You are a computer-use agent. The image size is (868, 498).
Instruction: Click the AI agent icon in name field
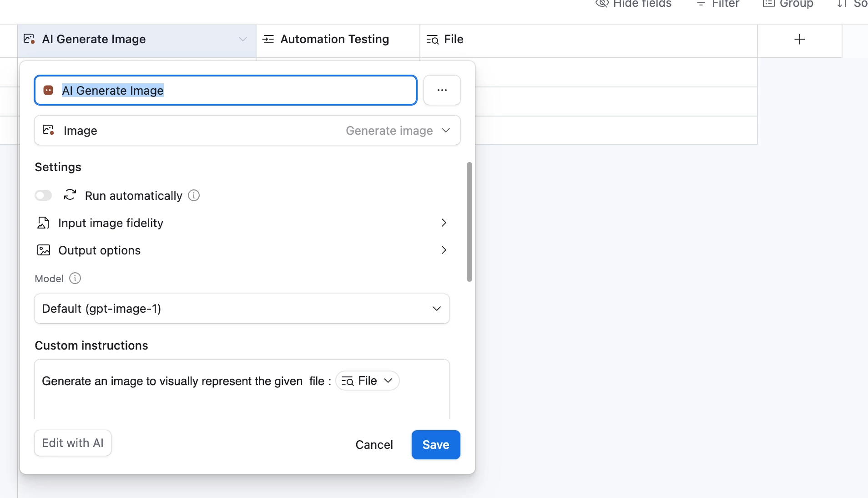48,90
